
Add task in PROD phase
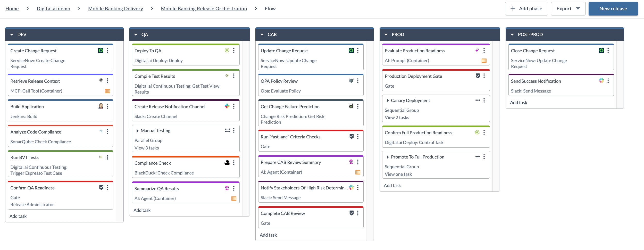click(x=392, y=186)
